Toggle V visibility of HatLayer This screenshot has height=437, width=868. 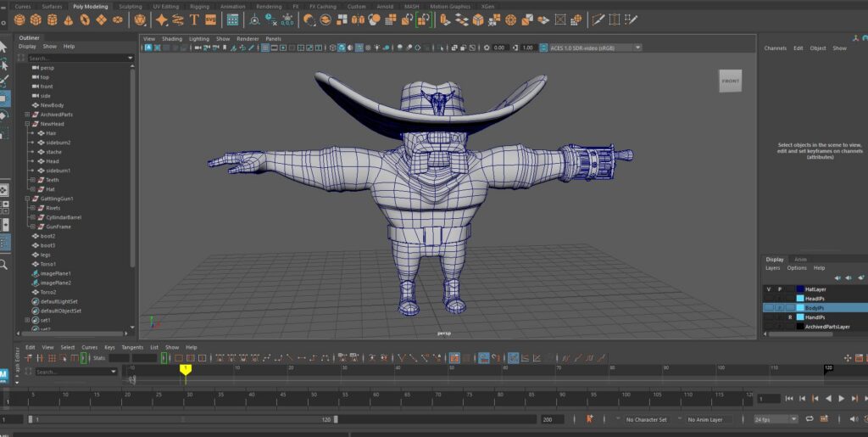[x=769, y=289]
